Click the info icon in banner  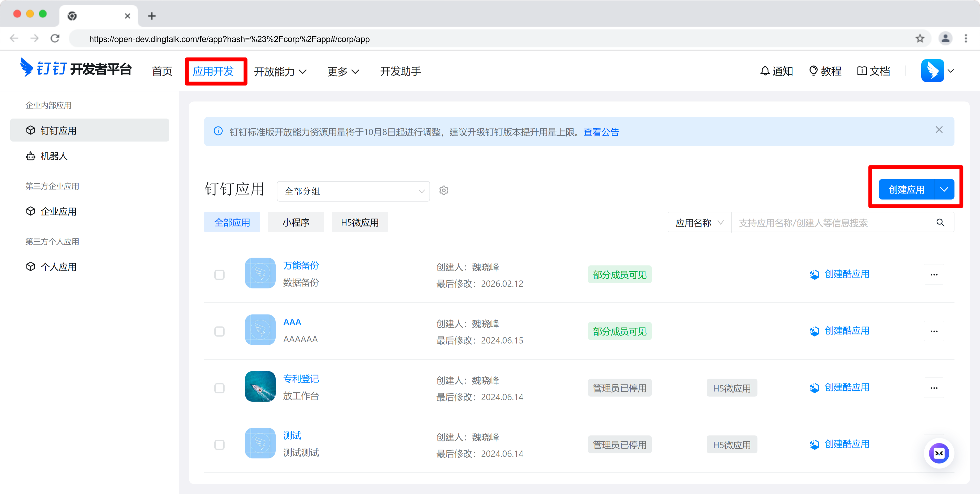click(218, 131)
